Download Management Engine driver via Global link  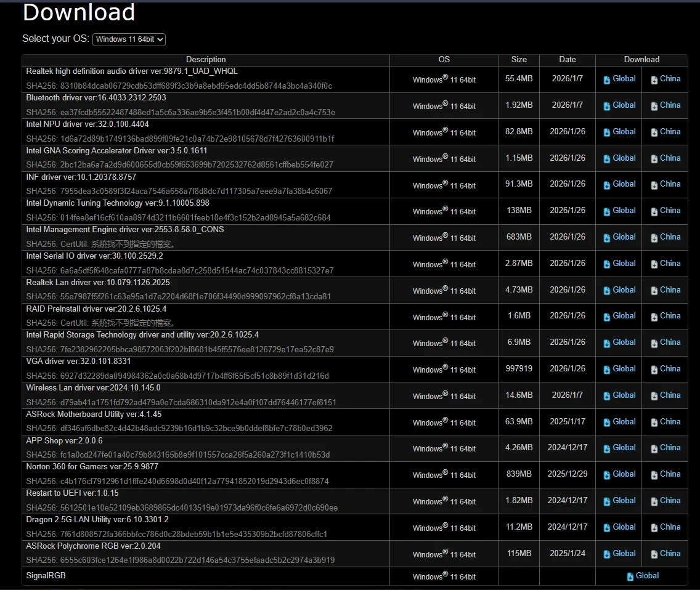[624, 237]
